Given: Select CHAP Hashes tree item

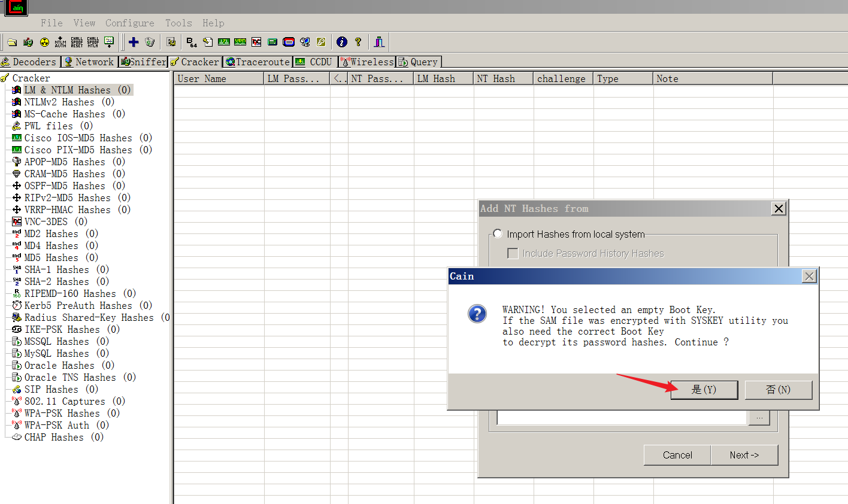Looking at the screenshot, I should pyautogui.click(x=64, y=437).
